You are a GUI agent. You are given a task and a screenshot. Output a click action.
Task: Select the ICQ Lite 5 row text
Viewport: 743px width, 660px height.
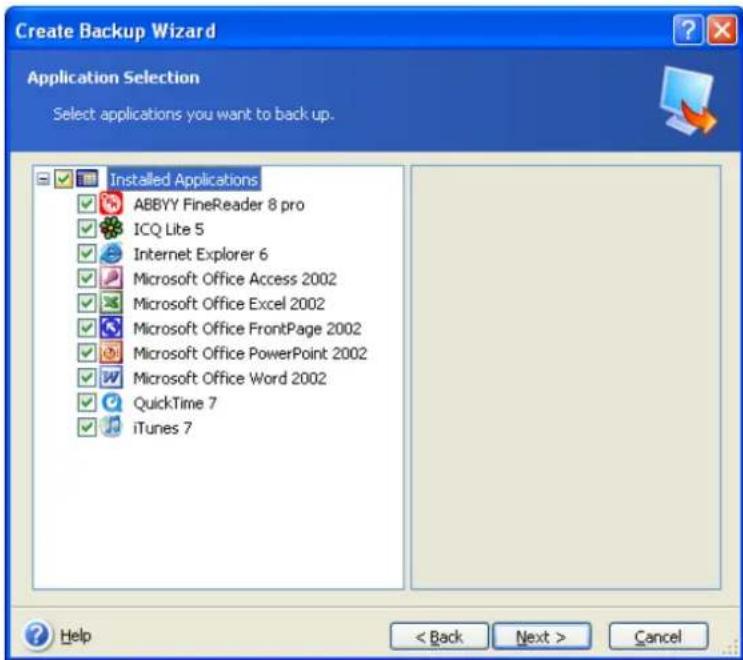pos(169,229)
